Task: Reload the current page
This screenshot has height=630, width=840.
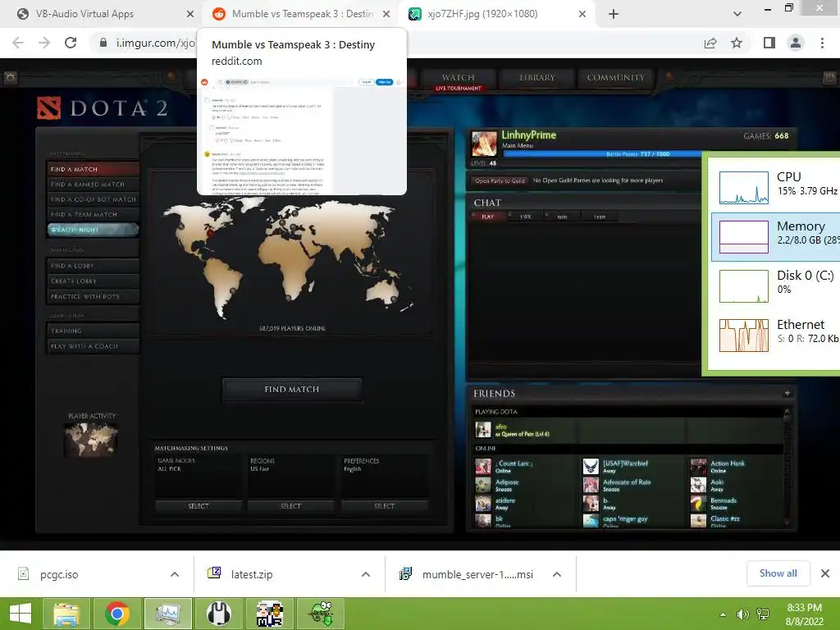Action: 71,43
